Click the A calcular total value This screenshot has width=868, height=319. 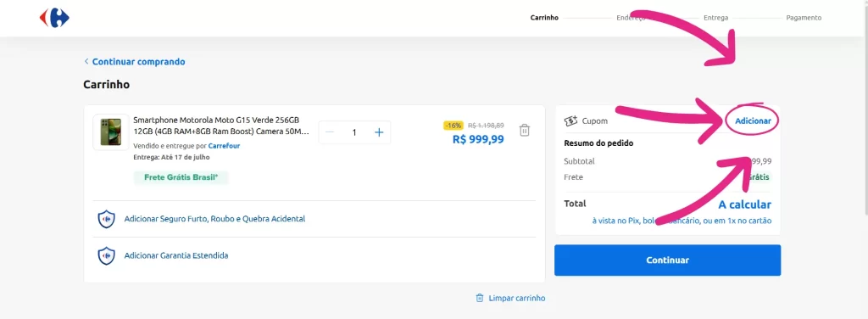point(744,204)
